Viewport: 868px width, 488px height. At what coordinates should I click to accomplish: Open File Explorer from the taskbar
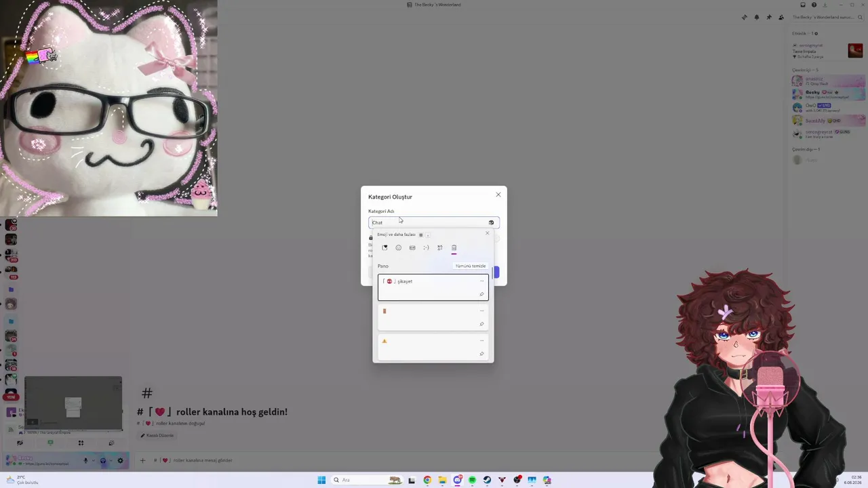click(x=442, y=480)
